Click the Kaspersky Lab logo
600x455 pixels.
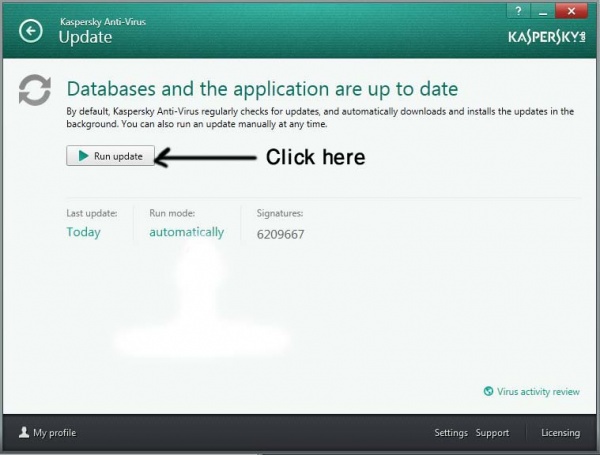click(x=546, y=37)
